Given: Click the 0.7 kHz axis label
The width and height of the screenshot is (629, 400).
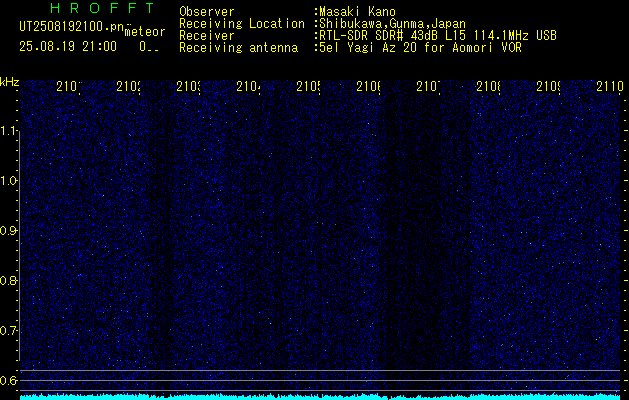Looking at the screenshot, I should pyautogui.click(x=9, y=330).
